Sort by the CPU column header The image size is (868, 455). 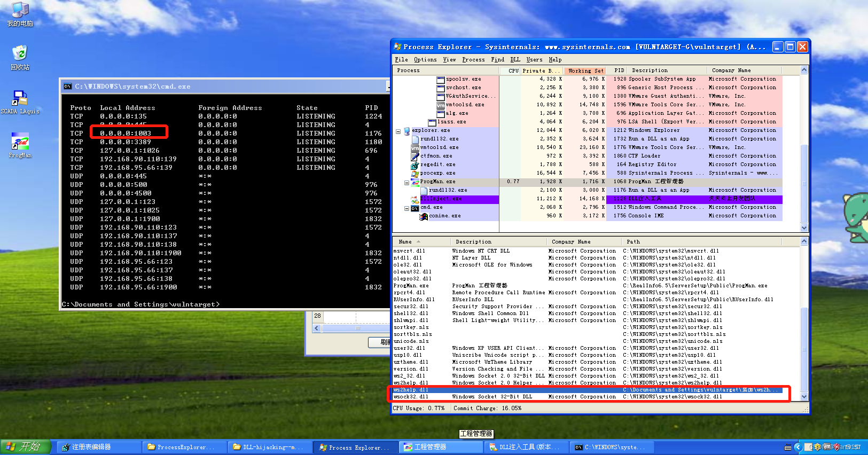(x=510, y=70)
